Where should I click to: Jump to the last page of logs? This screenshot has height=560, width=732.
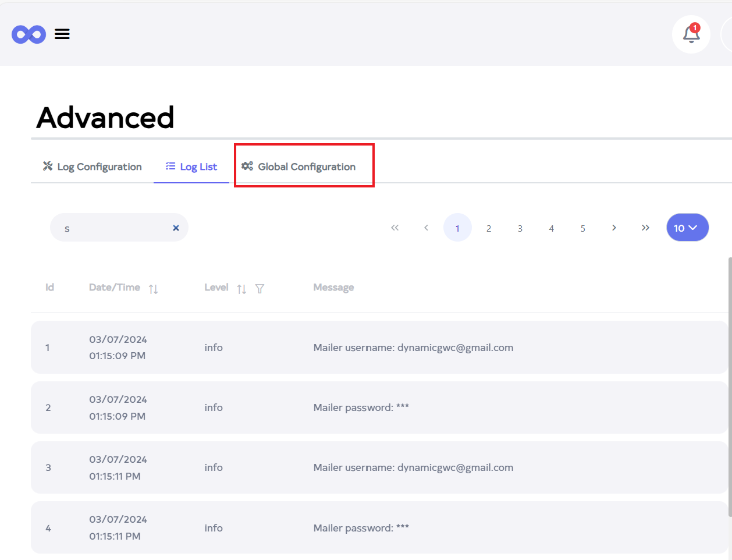coord(645,228)
